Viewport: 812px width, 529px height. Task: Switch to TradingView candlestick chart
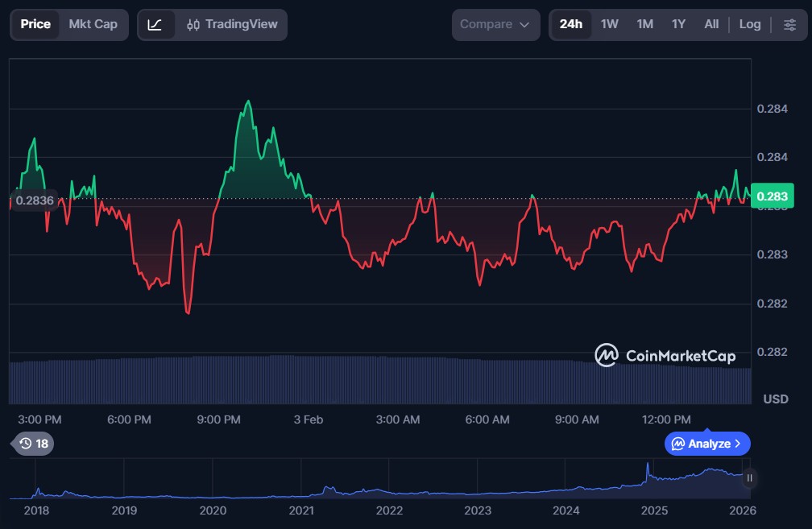point(231,24)
